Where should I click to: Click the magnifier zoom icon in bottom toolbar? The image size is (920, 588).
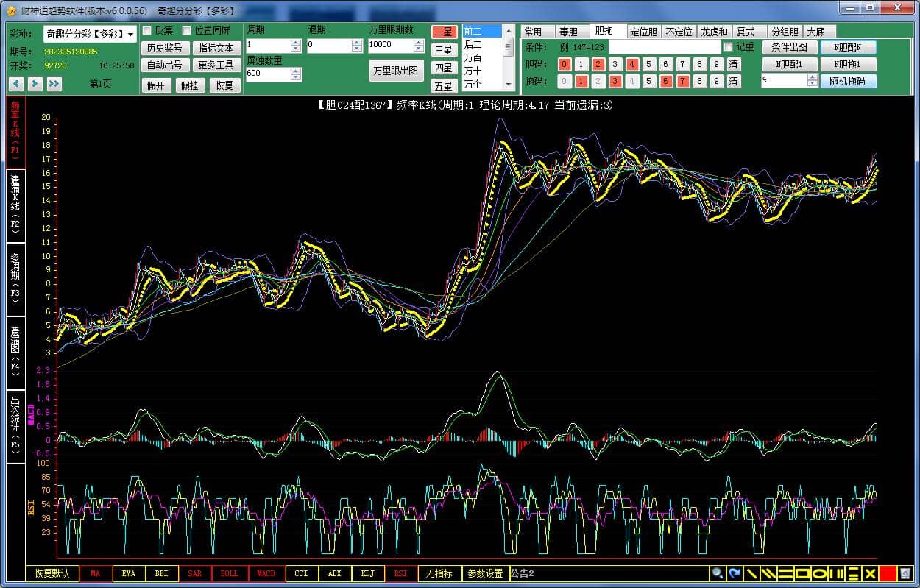click(716, 573)
